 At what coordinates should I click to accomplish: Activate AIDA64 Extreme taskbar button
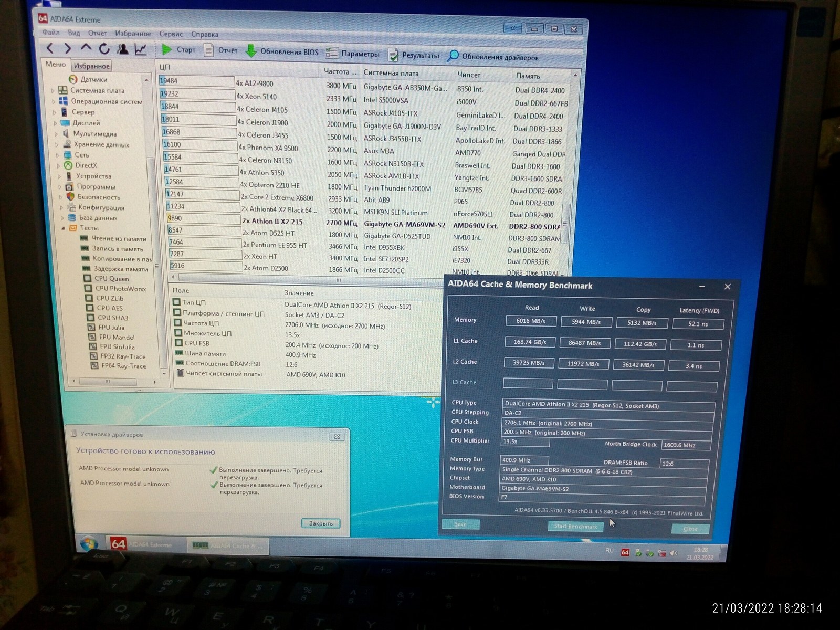(x=145, y=545)
